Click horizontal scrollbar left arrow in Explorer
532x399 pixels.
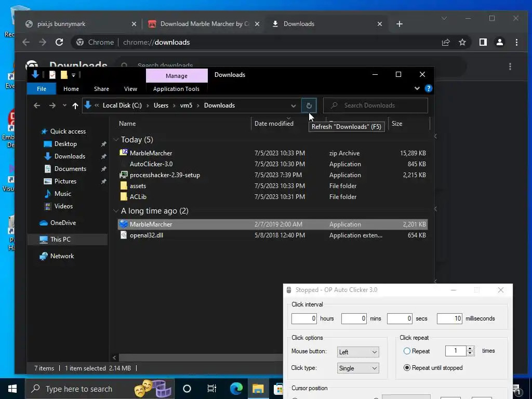tap(114, 357)
